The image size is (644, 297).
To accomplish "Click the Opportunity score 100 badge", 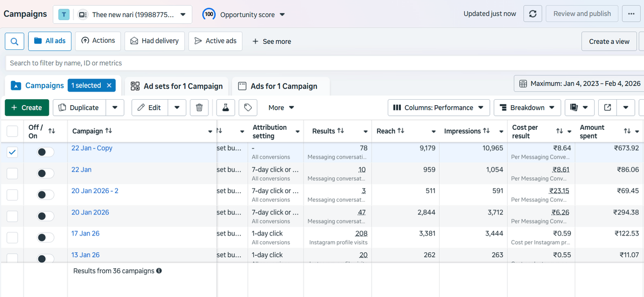I will pos(209,14).
